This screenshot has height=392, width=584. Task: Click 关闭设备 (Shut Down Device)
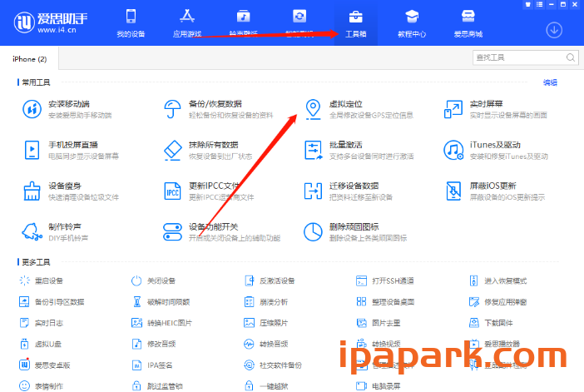pos(153,280)
